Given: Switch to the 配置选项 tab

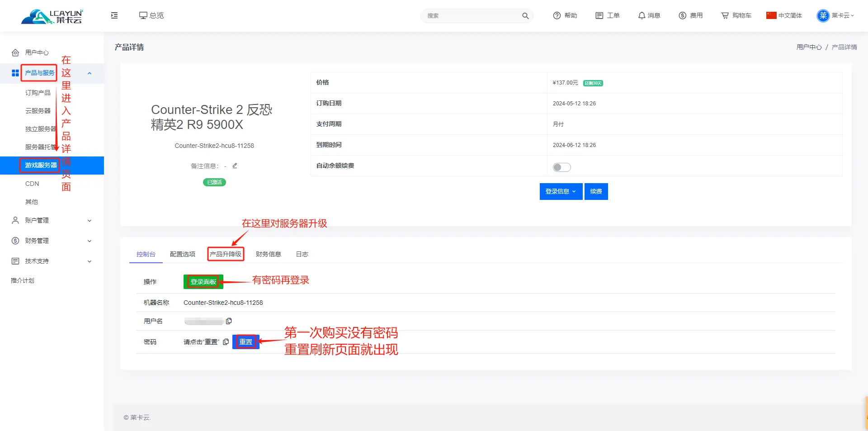Looking at the screenshot, I should 183,254.
